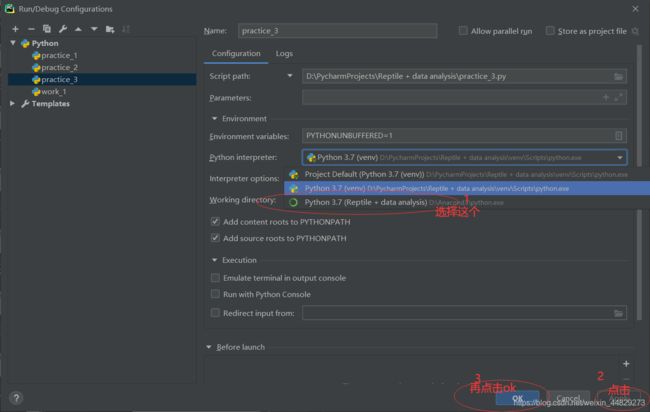Image resolution: width=650 pixels, height=412 pixels.
Task: Toggle Python interpreter combo box arrow
Action: 620,158
